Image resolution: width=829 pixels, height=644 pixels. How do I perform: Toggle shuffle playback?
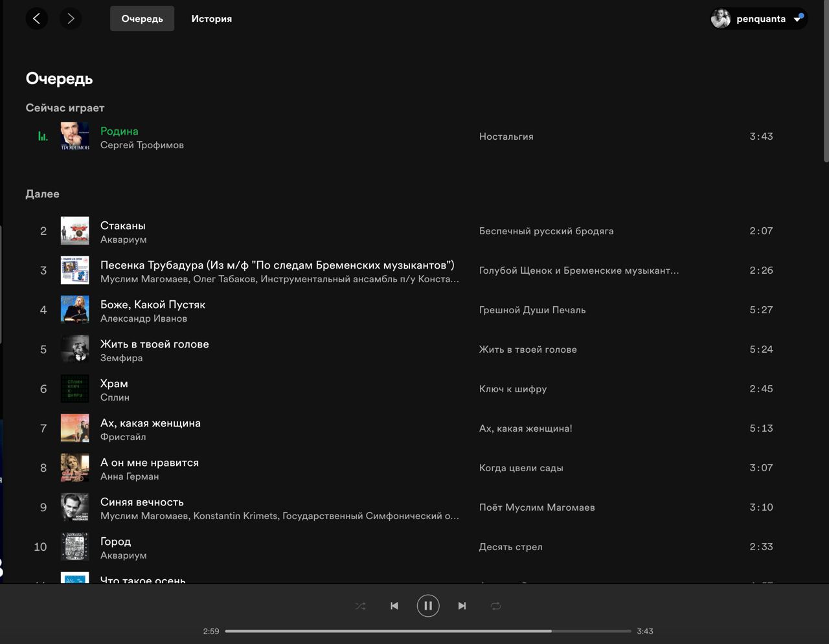(x=361, y=606)
